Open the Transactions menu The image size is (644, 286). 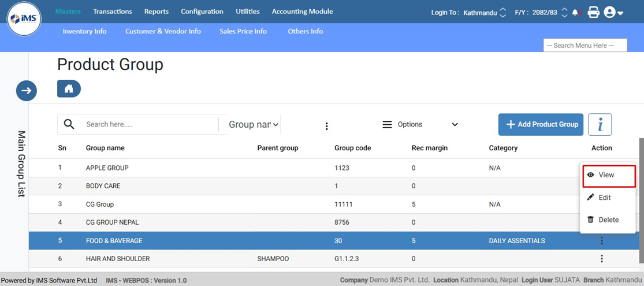(x=113, y=12)
